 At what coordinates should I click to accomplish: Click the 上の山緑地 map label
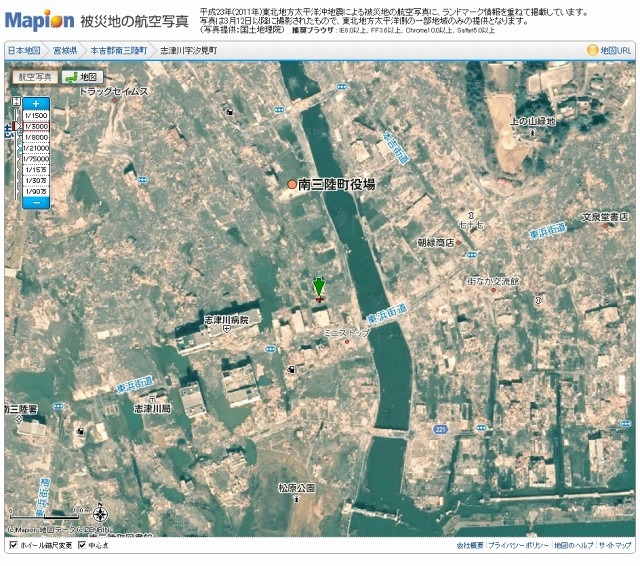533,121
